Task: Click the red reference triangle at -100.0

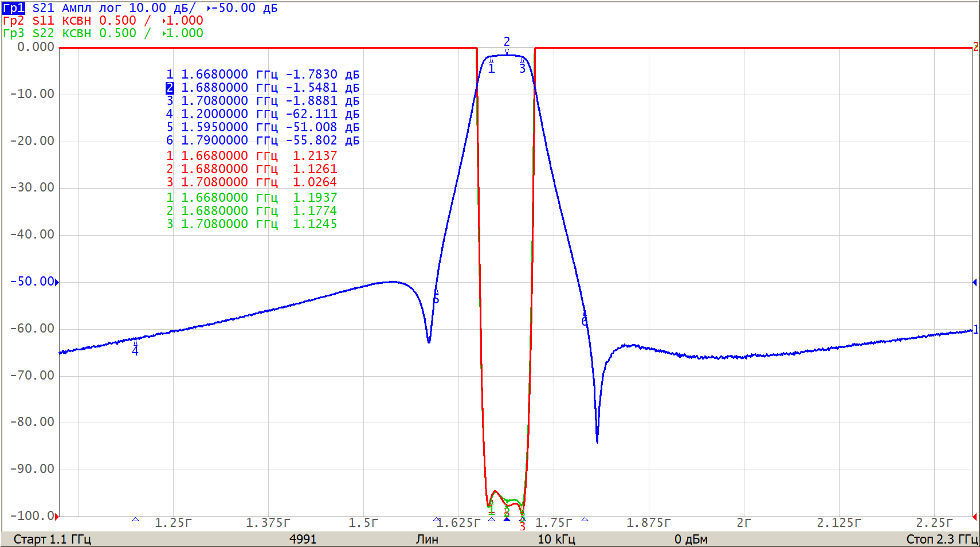Action: point(57,517)
